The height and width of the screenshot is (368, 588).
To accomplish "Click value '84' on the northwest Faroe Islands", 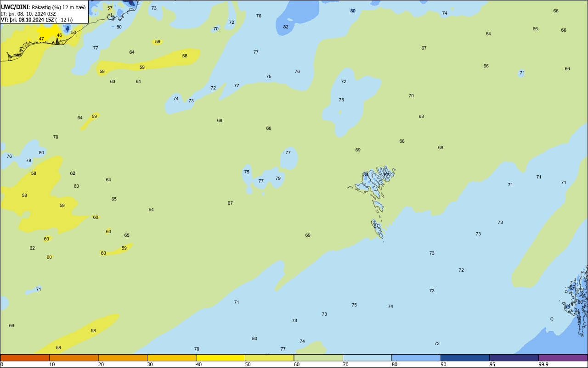I will click(366, 175).
